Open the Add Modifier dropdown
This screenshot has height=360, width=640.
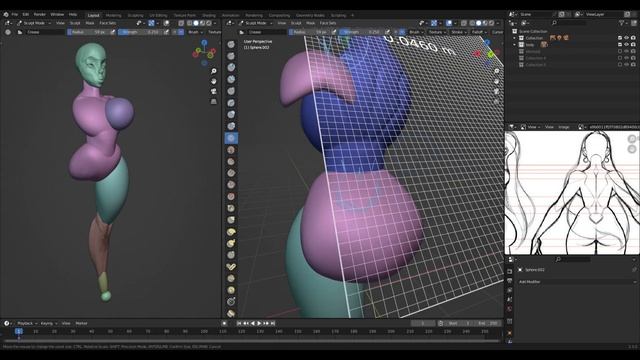click(x=577, y=282)
